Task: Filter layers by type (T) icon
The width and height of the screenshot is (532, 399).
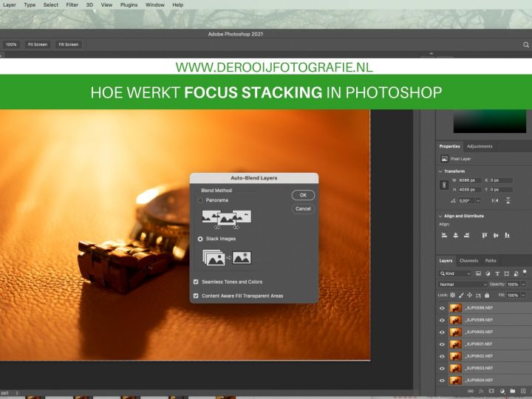Action: coord(497,273)
